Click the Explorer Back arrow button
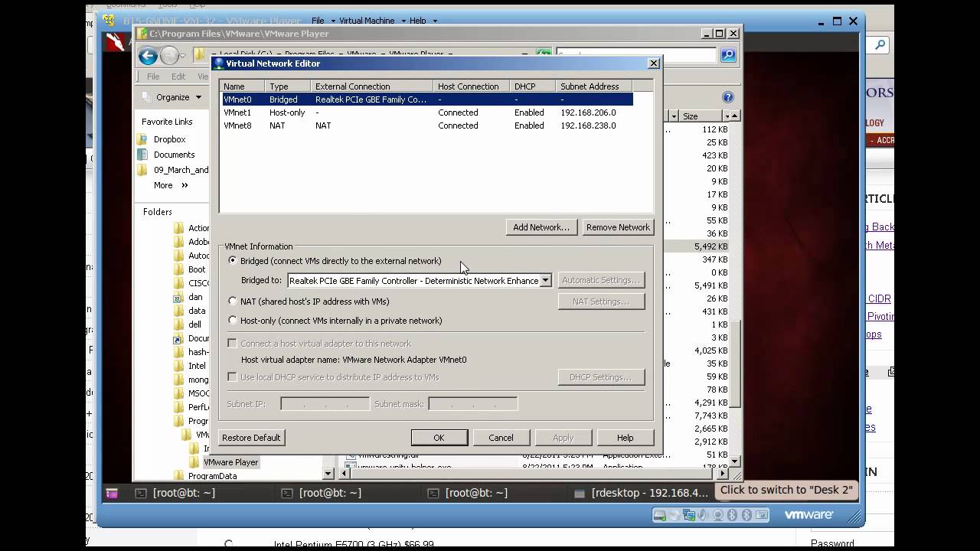 point(148,55)
